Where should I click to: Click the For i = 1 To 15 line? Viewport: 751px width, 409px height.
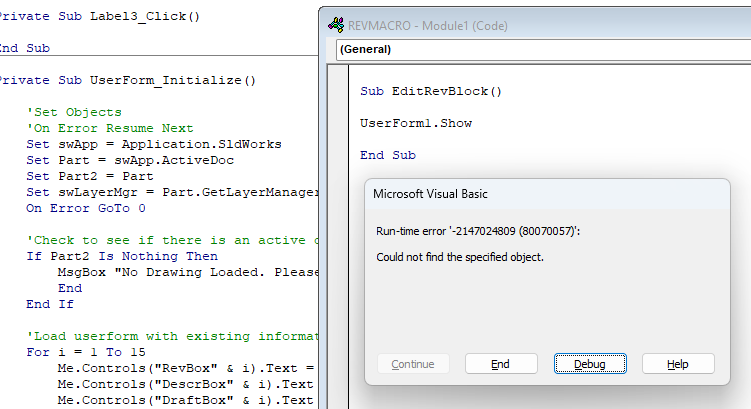pyautogui.click(x=89, y=352)
